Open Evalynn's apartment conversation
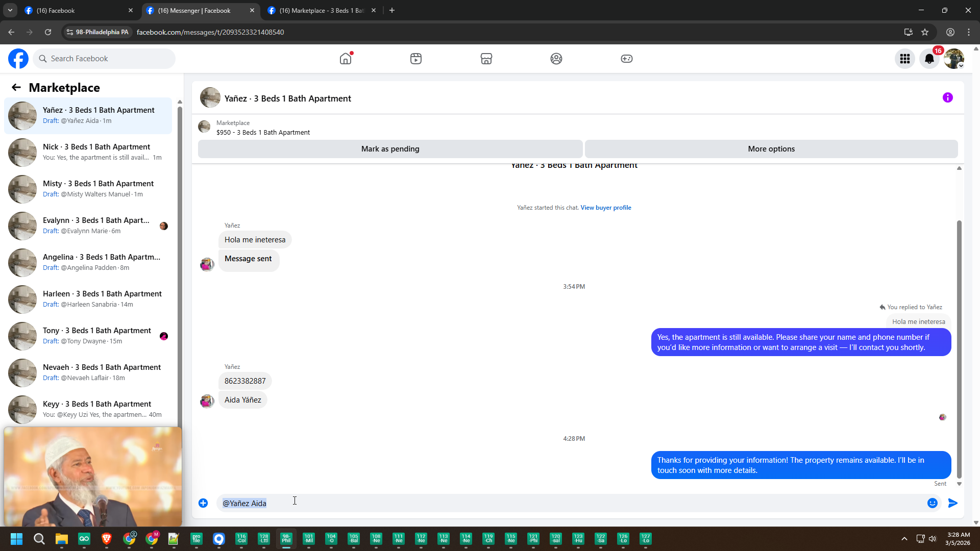The height and width of the screenshot is (551, 980). (88, 226)
